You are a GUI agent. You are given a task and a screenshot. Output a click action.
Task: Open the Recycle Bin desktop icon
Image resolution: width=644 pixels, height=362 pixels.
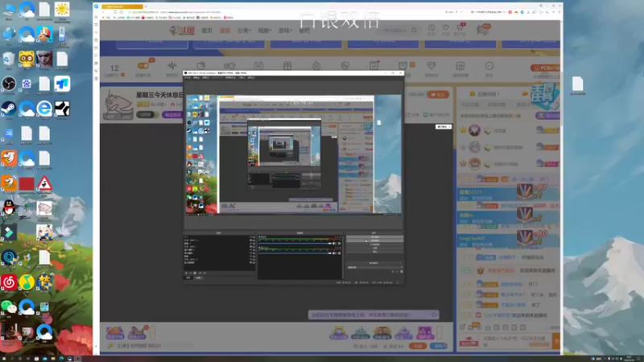pos(9,60)
